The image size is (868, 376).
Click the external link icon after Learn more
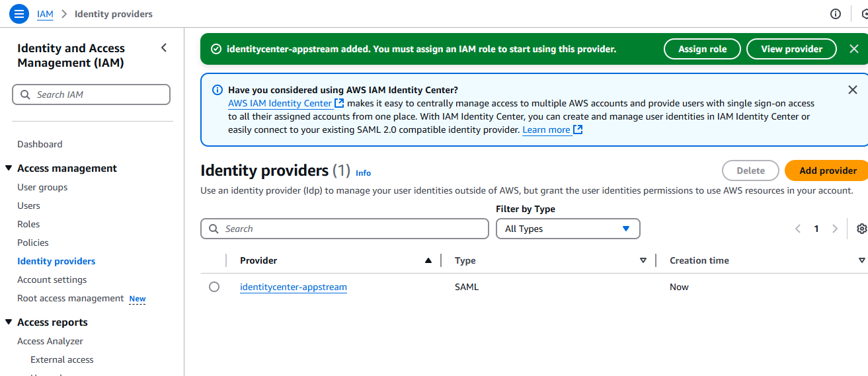click(578, 130)
